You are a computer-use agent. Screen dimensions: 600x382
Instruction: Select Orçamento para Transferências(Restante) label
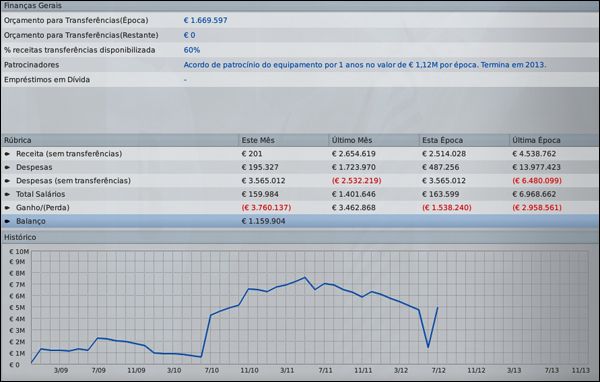pos(81,35)
